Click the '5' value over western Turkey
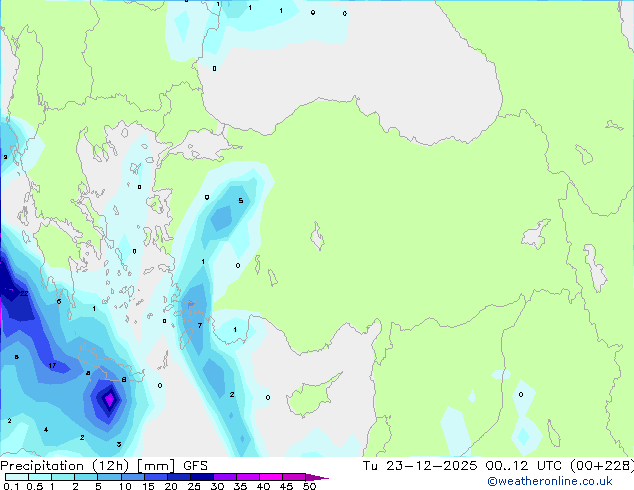 (241, 201)
